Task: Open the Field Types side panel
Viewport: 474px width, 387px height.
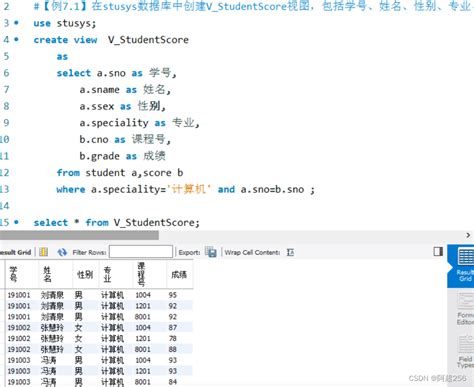Action: pyautogui.click(x=465, y=352)
